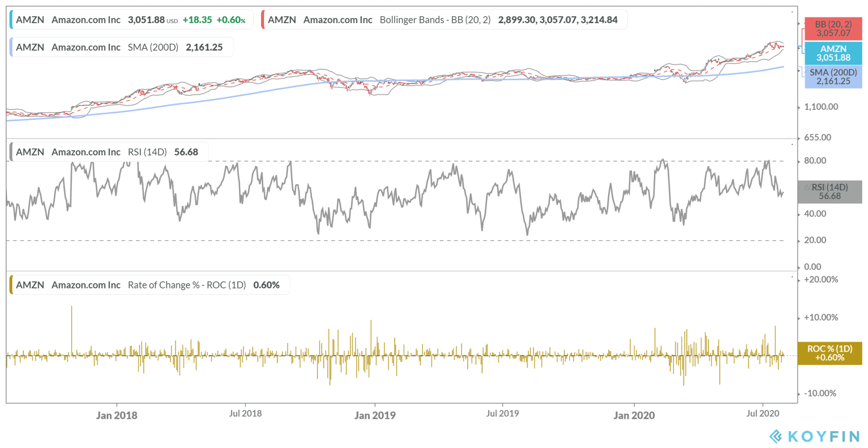Click the Rate of Change % ROC legend
This screenshot has width=868, height=448.
150,285
